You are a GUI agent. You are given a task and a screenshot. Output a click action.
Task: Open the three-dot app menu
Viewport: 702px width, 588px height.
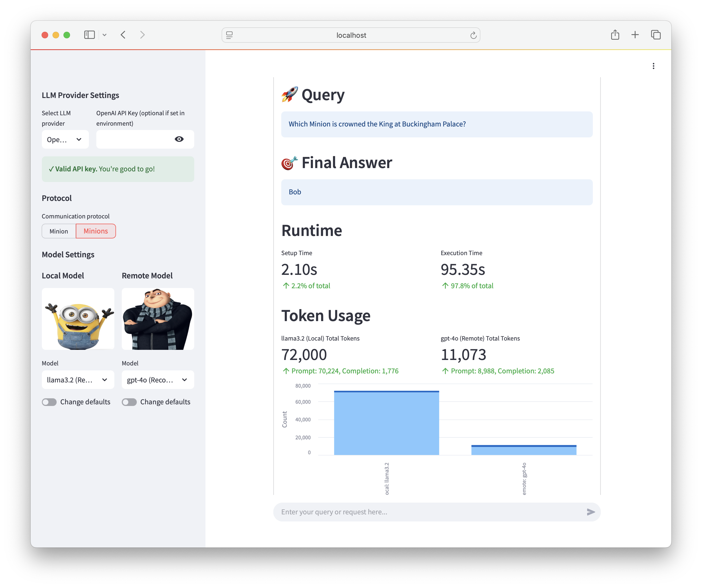click(x=653, y=66)
